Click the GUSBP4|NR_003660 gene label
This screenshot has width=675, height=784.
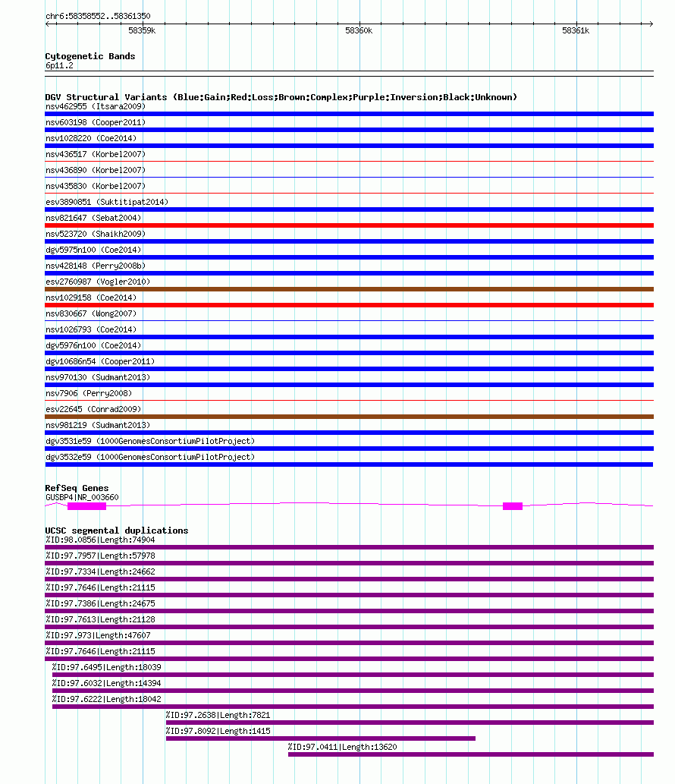pos(82,498)
